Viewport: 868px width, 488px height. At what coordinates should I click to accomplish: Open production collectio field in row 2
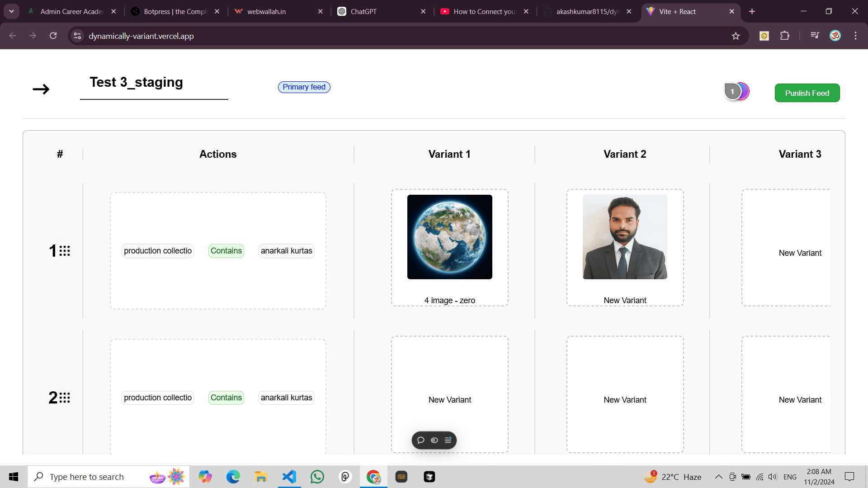158,398
